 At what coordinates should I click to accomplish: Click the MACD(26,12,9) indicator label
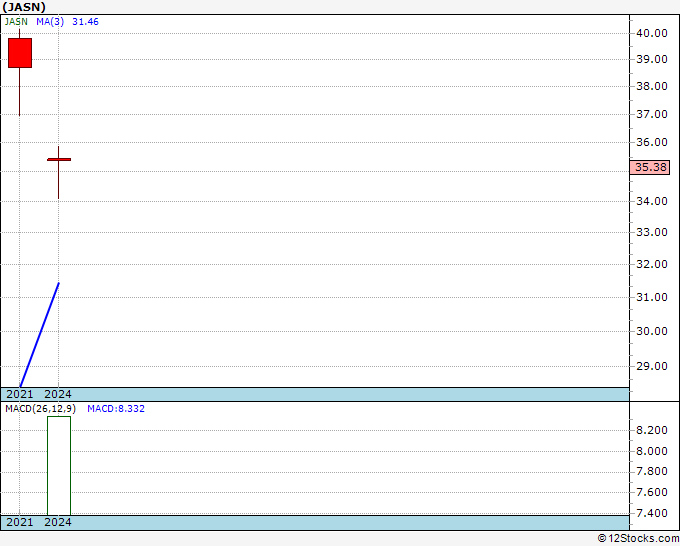pos(40,409)
